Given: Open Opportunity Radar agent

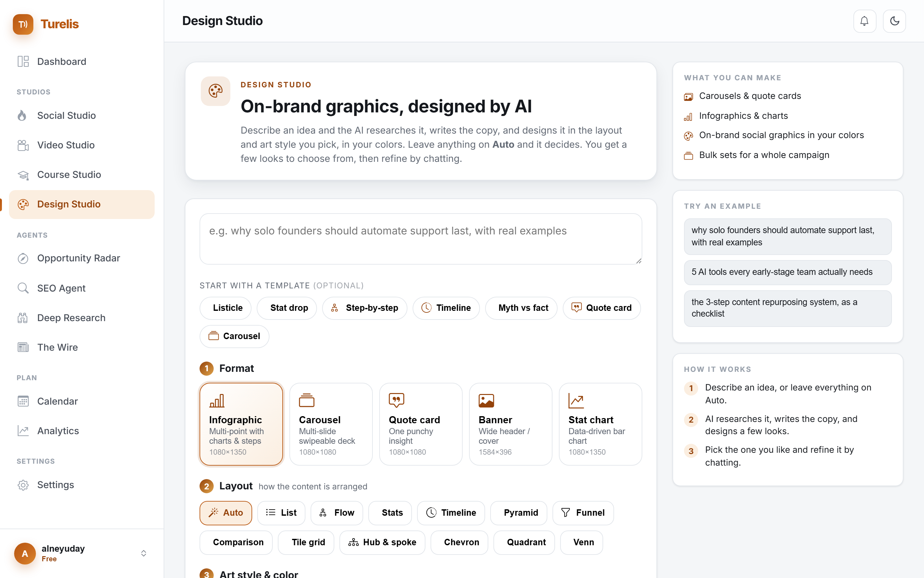Looking at the screenshot, I should (x=82, y=258).
